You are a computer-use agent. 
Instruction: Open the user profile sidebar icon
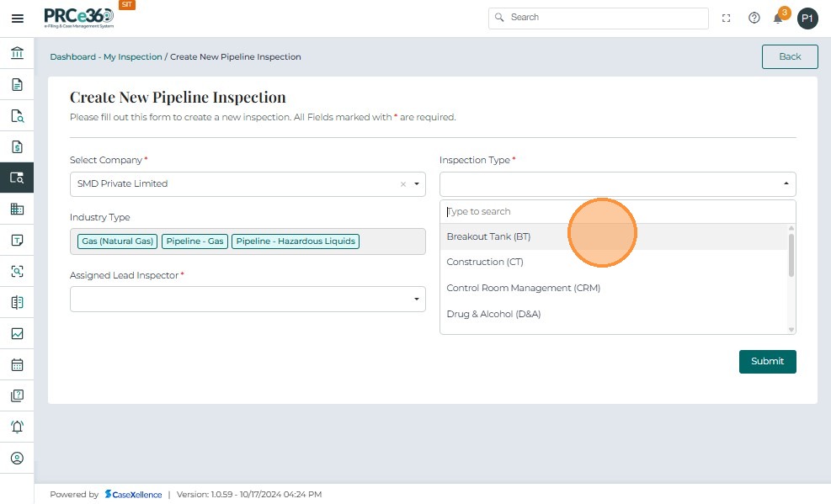[17, 459]
